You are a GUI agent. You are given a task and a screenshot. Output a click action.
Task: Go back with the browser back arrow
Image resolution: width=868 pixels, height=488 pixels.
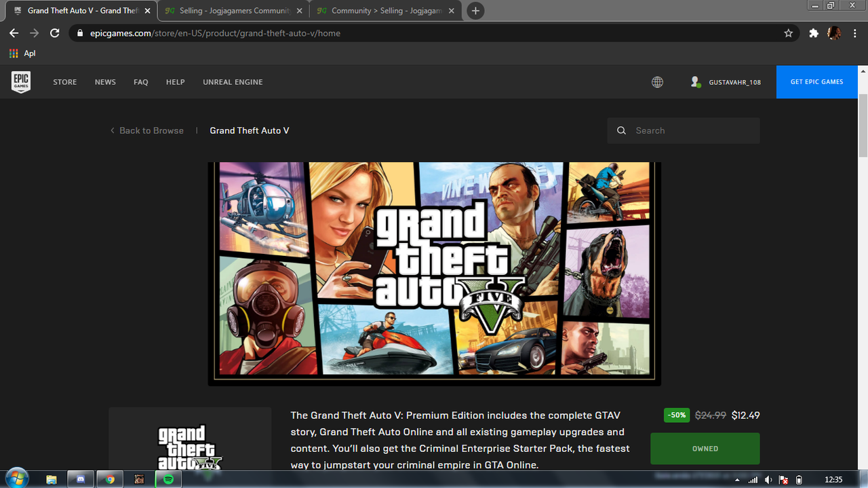pos(14,33)
